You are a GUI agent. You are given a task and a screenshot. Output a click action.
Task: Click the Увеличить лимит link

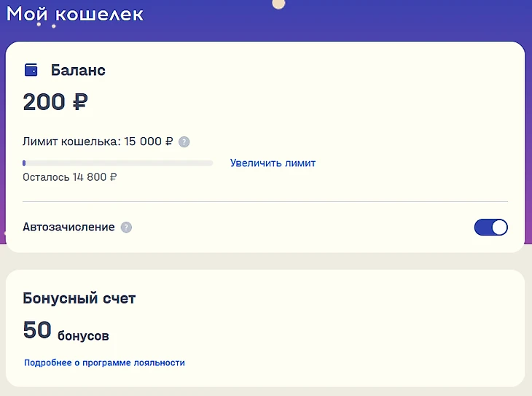pos(273,163)
